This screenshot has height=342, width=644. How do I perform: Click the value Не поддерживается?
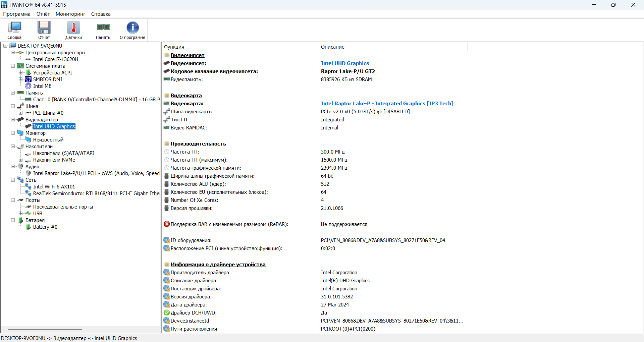344,224
